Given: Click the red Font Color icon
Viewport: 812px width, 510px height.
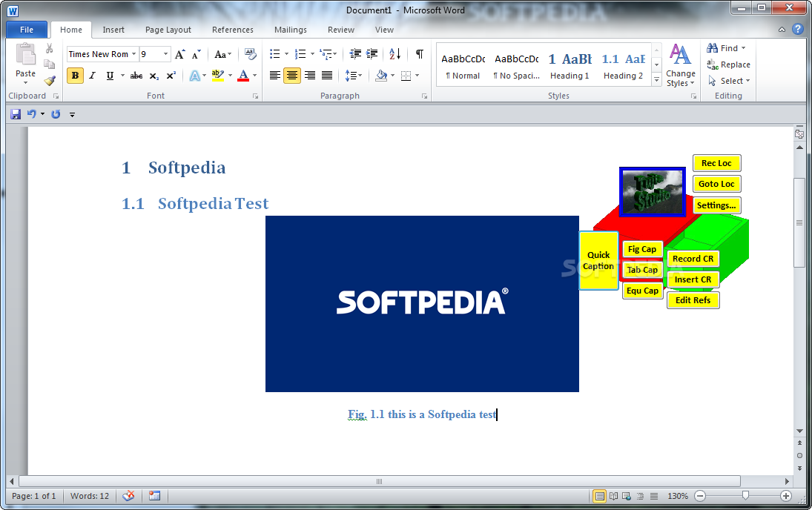Looking at the screenshot, I should click(x=243, y=76).
